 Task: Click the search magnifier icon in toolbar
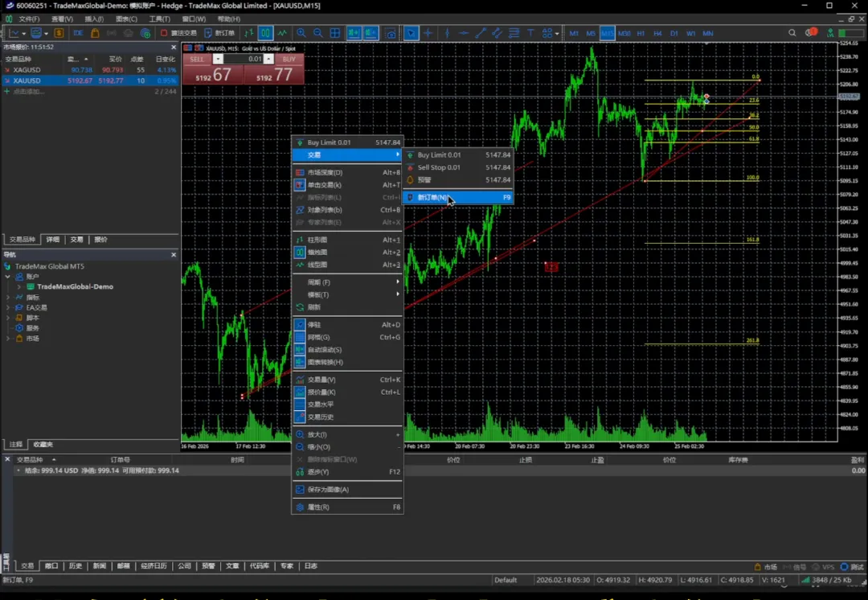point(792,33)
